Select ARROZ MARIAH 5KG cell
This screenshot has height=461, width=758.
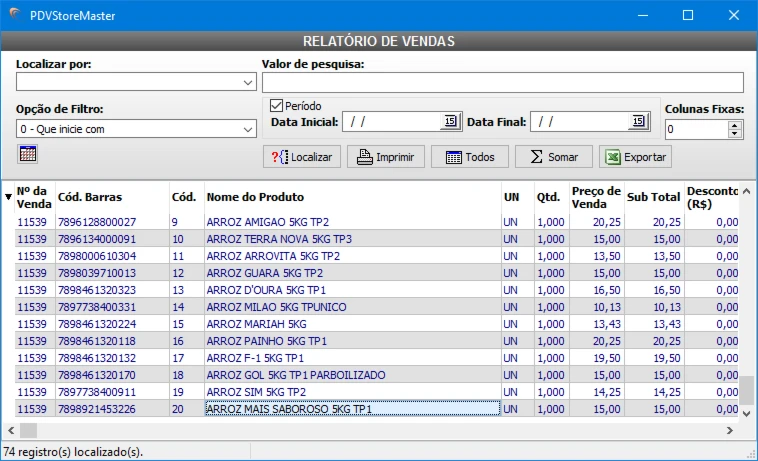pos(353,324)
